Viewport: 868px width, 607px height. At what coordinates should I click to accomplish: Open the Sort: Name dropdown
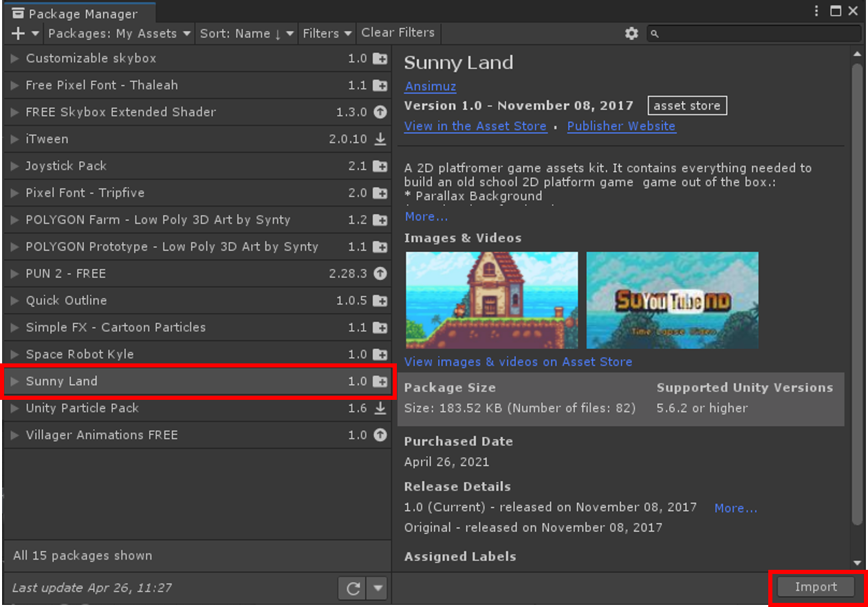tap(246, 33)
